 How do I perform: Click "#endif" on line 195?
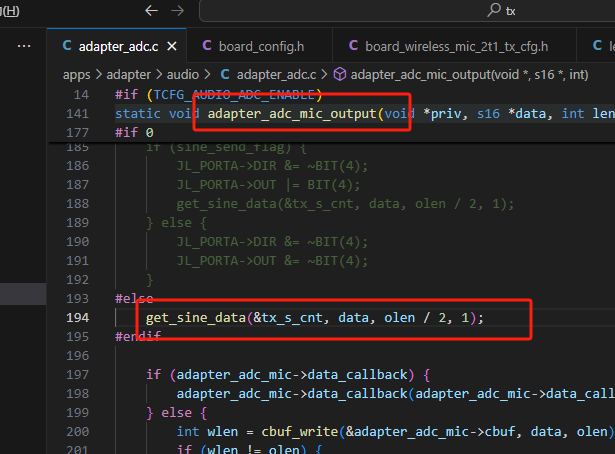click(x=138, y=337)
